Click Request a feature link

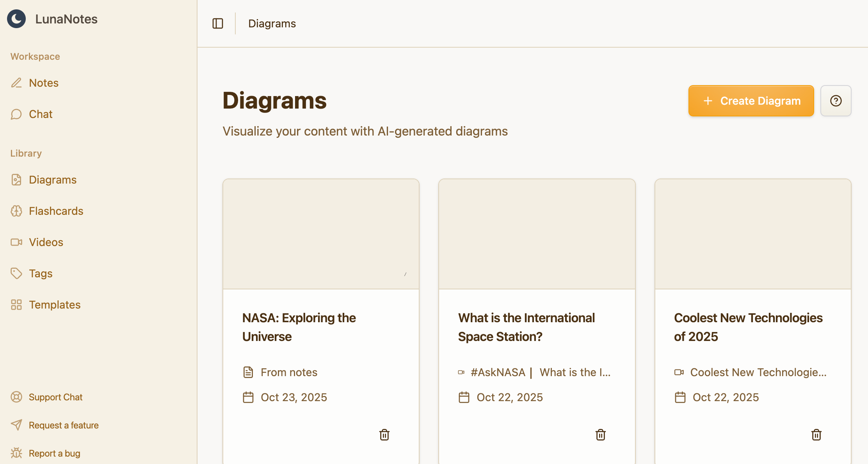point(63,425)
